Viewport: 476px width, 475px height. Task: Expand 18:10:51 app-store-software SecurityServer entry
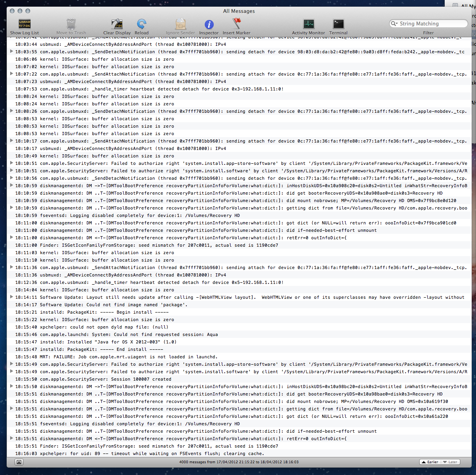click(x=11, y=163)
